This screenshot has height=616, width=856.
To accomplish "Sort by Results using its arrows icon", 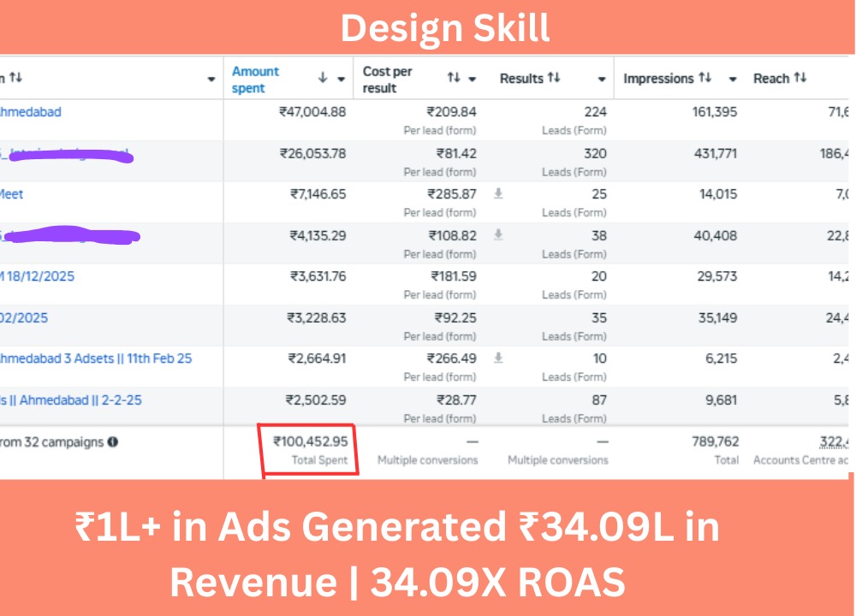I will point(554,78).
